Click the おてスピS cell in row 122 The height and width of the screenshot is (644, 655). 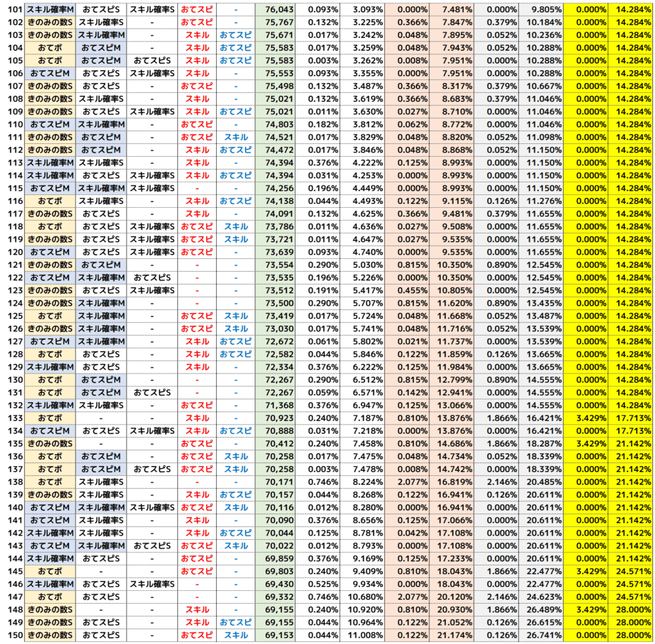pyautogui.click(x=152, y=278)
